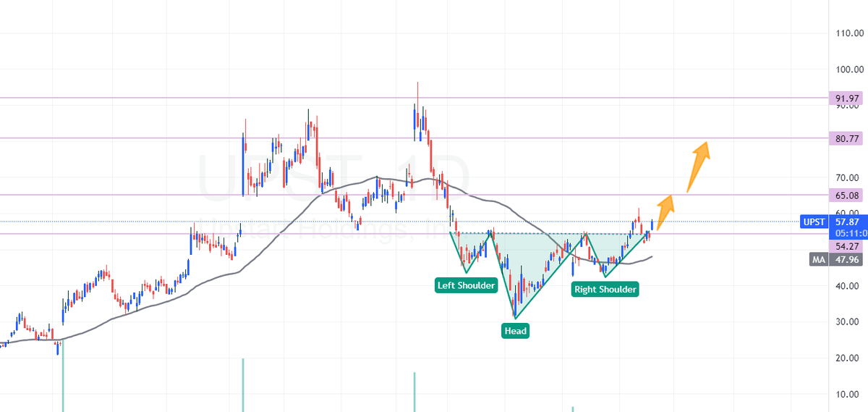Click the 10.00 price axis value

click(848, 394)
